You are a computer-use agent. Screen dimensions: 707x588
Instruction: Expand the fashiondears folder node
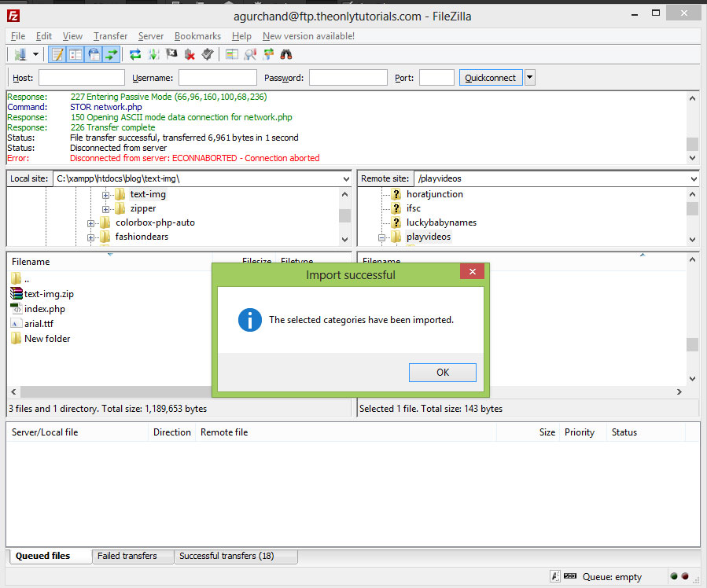[x=90, y=237]
